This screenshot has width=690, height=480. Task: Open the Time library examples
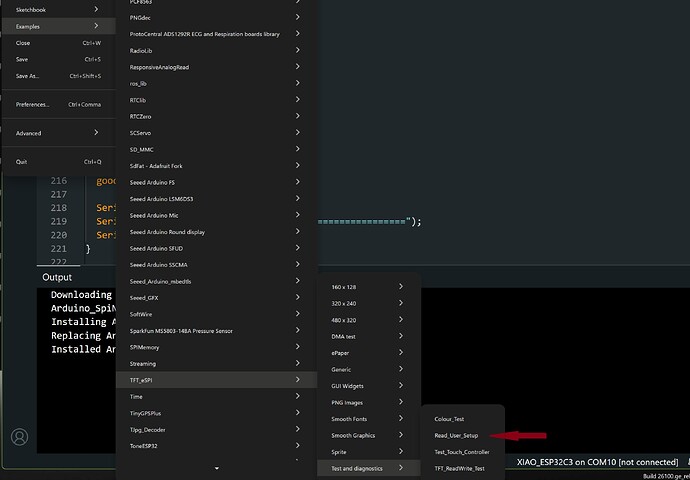217,396
